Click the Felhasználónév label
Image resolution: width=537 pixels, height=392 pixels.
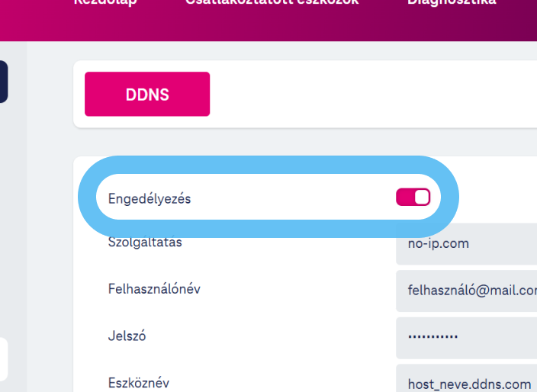point(154,289)
